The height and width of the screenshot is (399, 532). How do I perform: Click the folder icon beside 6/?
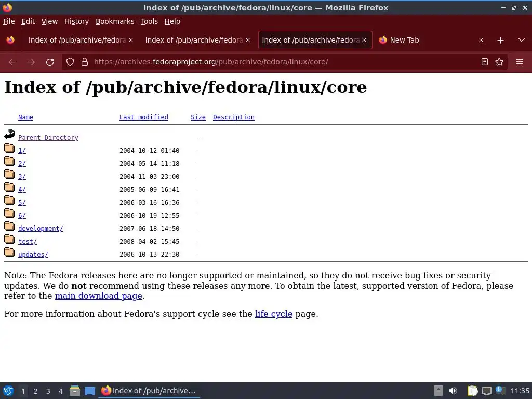coord(9,213)
